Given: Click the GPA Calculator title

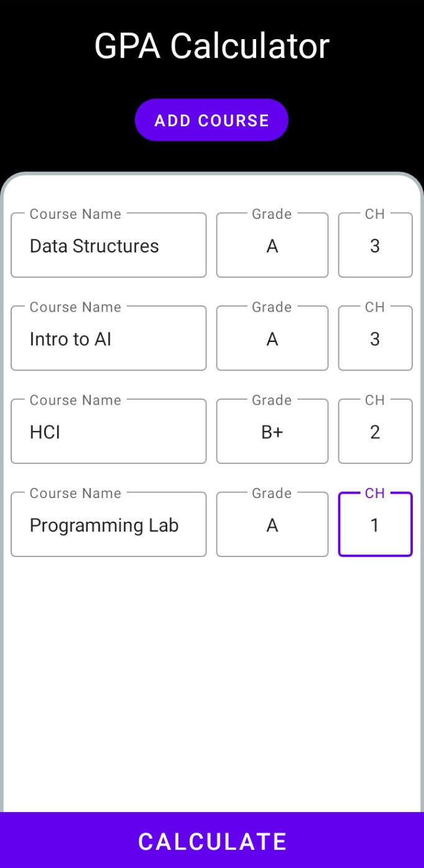Looking at the screenshot, I should (x=211, y=45).
